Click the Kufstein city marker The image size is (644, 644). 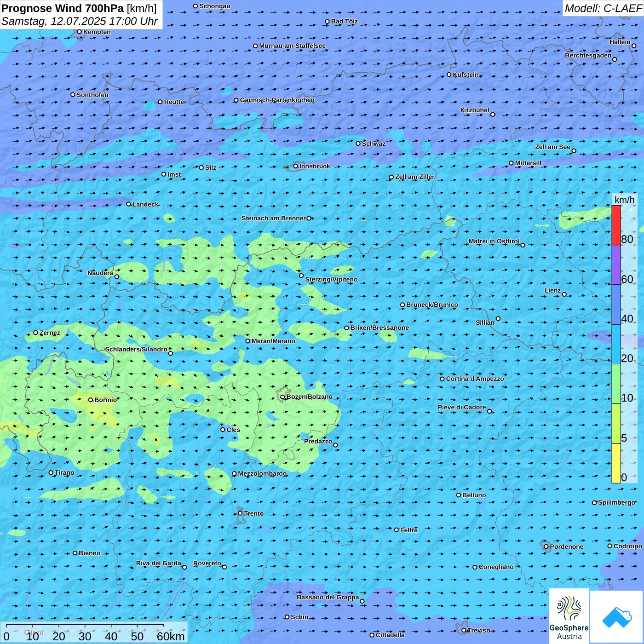[x=449, y=75]
